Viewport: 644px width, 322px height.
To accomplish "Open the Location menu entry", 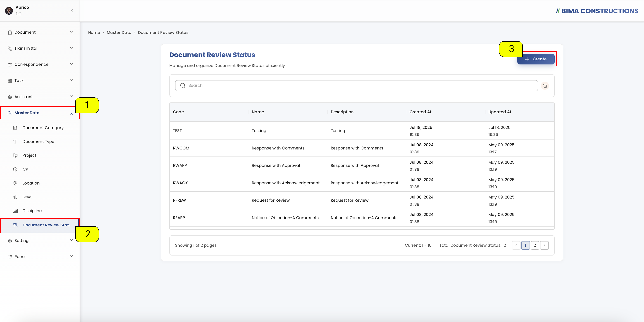I will coord(31,183).
